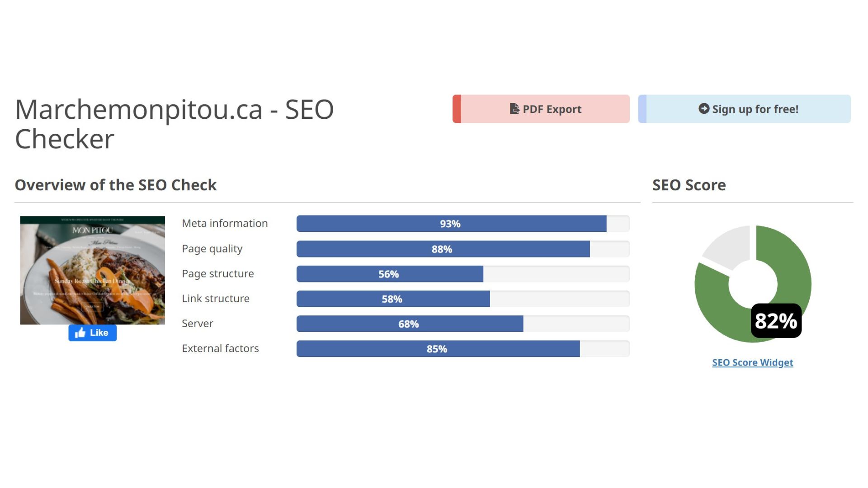Click the Marchemonpitou.ca - SEO Checker title
This screenshot has width=868, height=488.
[x=174, y=123]
